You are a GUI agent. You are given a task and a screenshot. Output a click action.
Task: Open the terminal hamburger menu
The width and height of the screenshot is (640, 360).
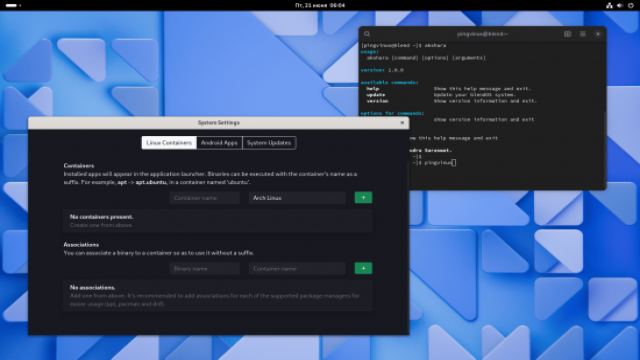pos(582,34)
